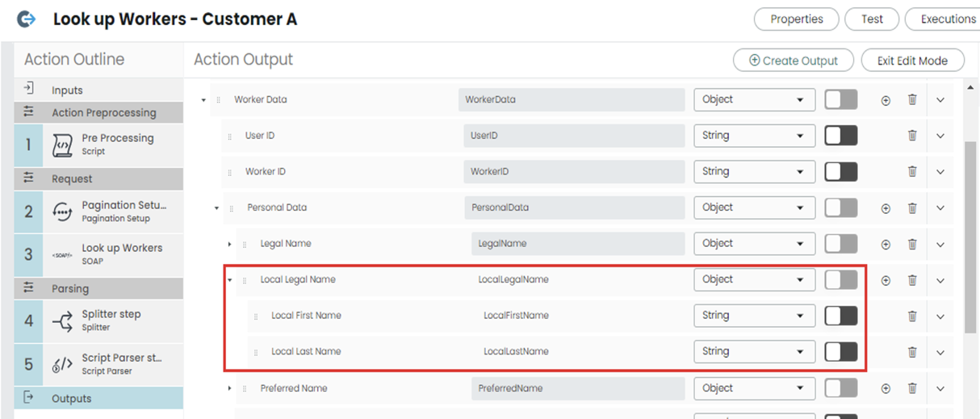Click the vertical scrollbar in Action Output
The width and height of the screenshot is (980, 419).
pos(970,236)
